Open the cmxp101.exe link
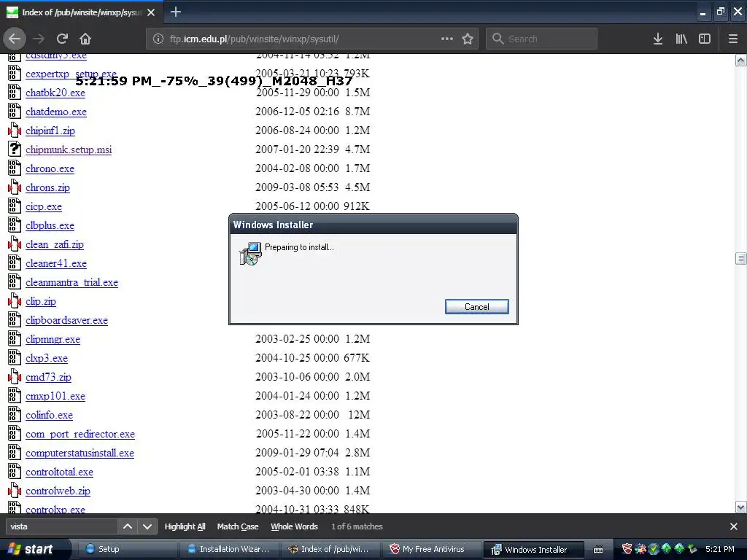The image size is (747, 560). pyautogui.click(x=55, y=396)
